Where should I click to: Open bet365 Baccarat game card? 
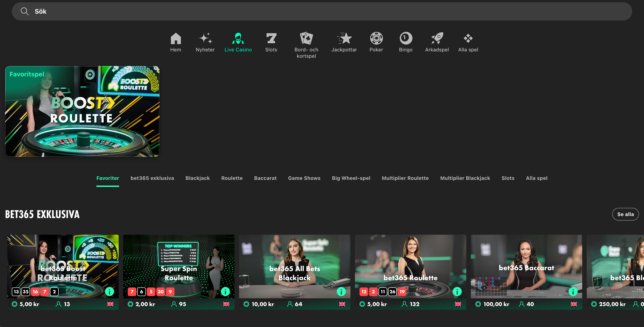pyautogui.click(x=526, y=272)
